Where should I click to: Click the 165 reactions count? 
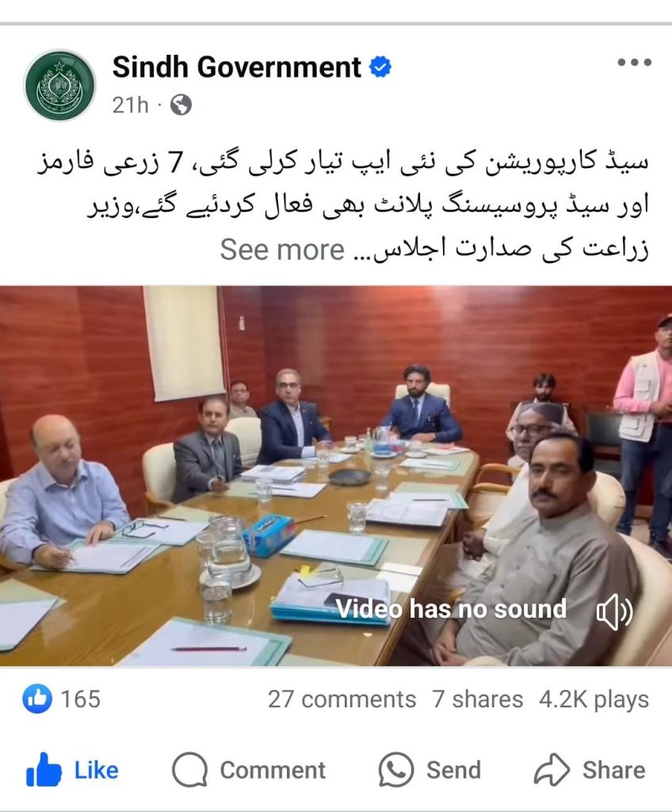pos(80,699)
